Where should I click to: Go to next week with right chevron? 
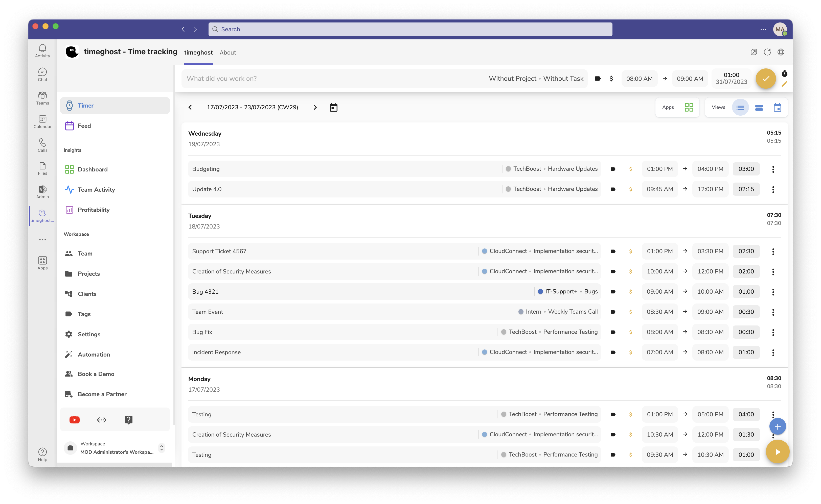coord(315,107)
